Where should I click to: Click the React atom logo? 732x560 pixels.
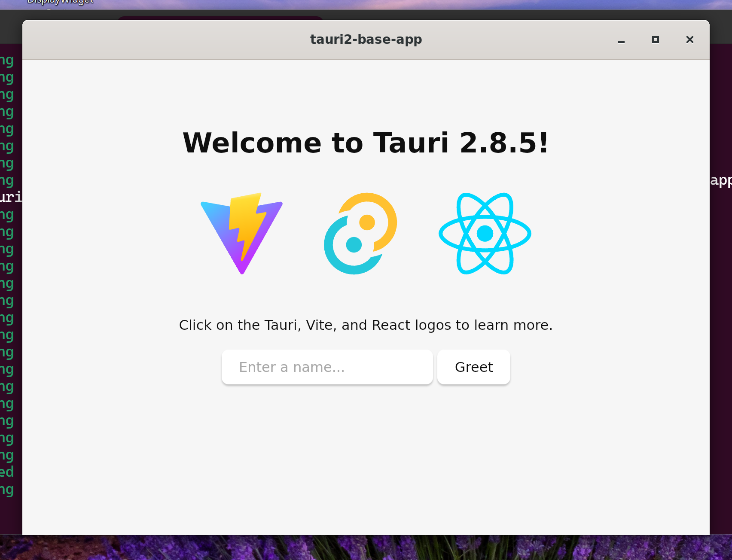click(485, 234)
